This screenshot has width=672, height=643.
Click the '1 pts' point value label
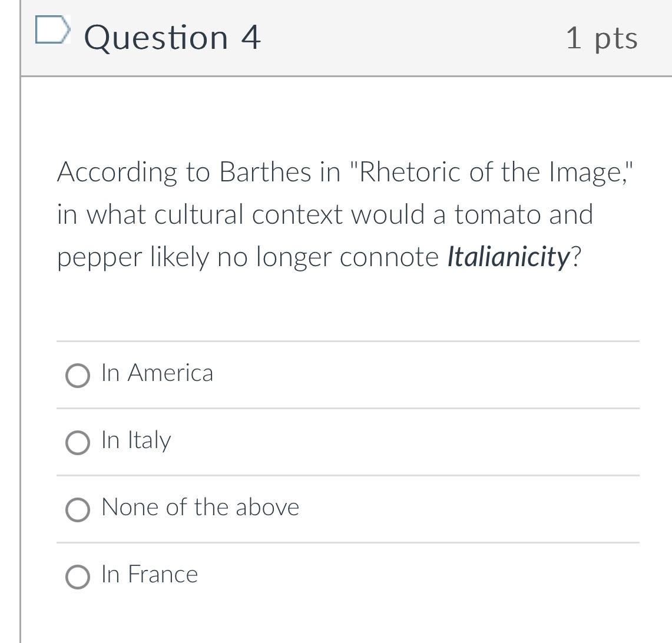[x=601, y=38]
